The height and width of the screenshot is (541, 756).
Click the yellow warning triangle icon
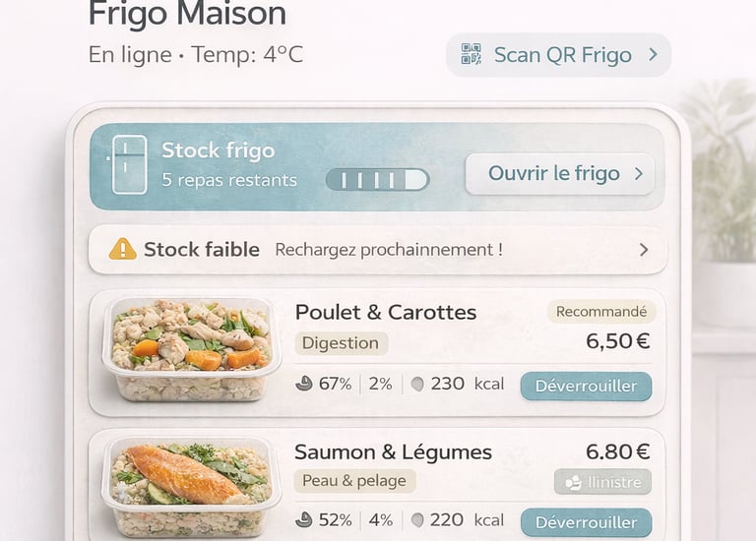122,249
